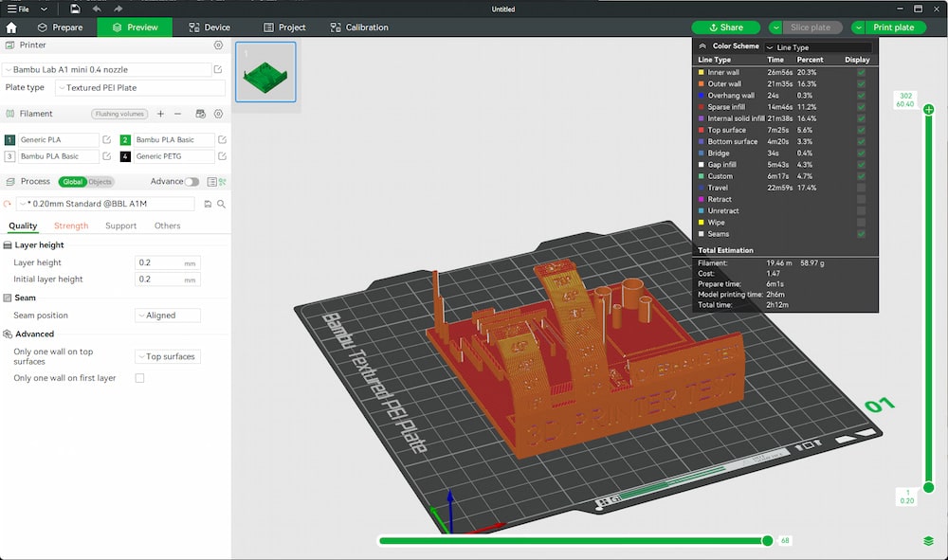Search process settings magnifier icon
Screen dimensions: 948x560
click(x=221, y=204)
